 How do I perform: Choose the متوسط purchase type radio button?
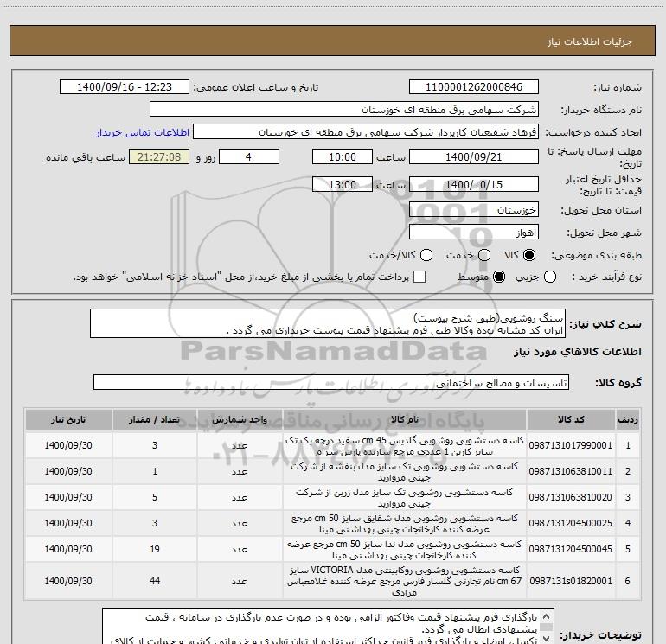[499, 277]
